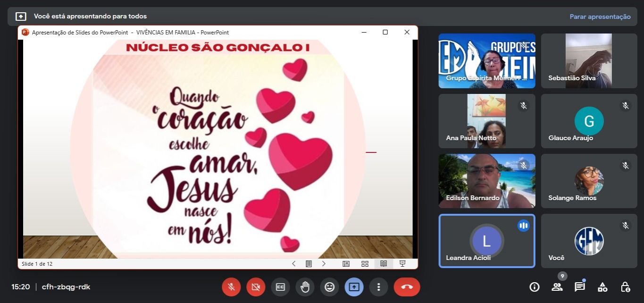Image resolution: width=644 pixels, height=303 pixels.
Task: Open more options three-dot menu
Action: pos(378,287)
